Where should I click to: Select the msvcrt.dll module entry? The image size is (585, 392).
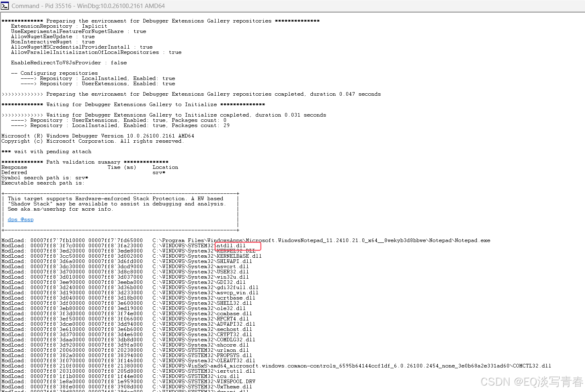pyautogui.click(x=125, y=267)
